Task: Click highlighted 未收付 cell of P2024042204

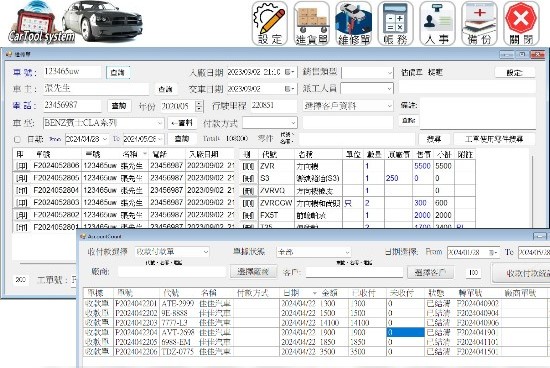Action: pyautogui.click(x=405, y=332)
